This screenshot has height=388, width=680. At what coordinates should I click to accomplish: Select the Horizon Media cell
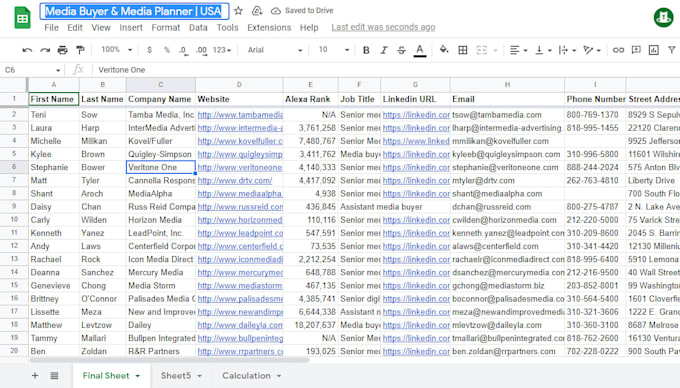pos(160,220)
